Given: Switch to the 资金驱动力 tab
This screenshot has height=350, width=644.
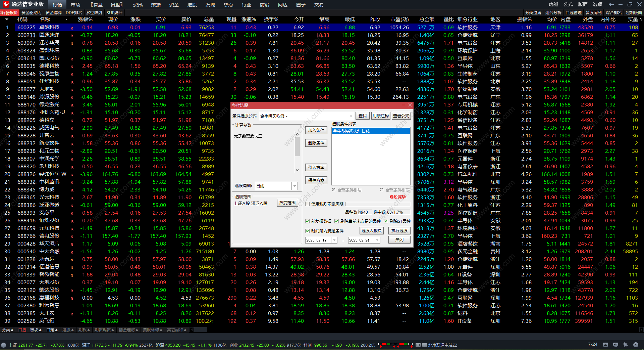Looking at the screenshot, I should (x=31, y=13).
